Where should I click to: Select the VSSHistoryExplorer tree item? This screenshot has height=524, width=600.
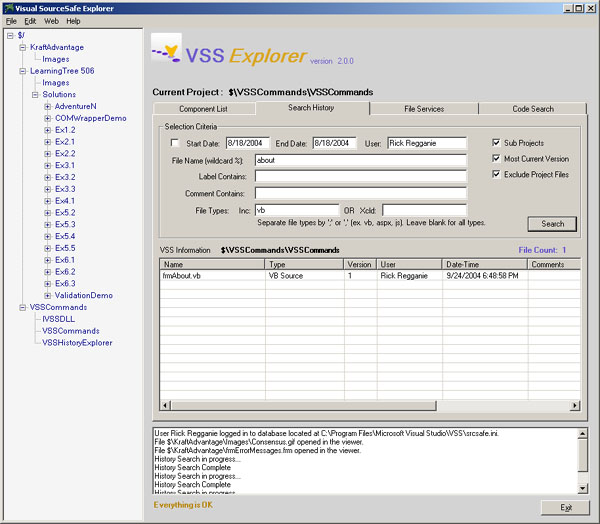77,343
